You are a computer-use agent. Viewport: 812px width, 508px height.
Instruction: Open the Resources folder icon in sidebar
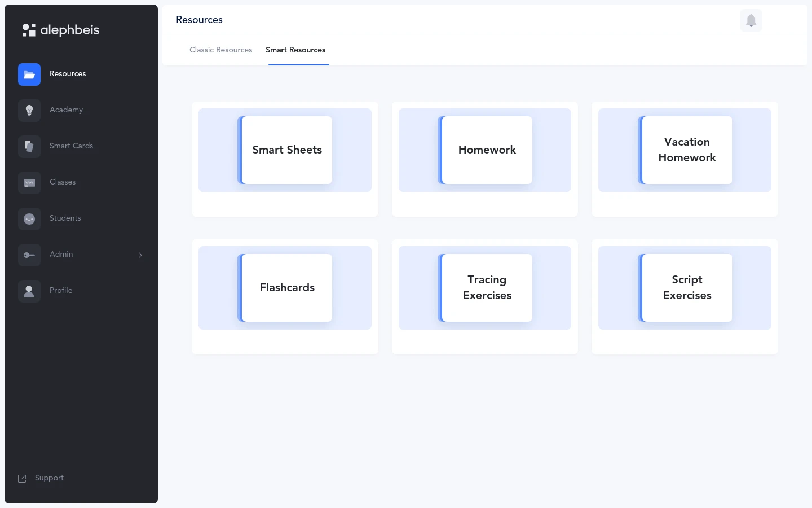click(29, 75)
